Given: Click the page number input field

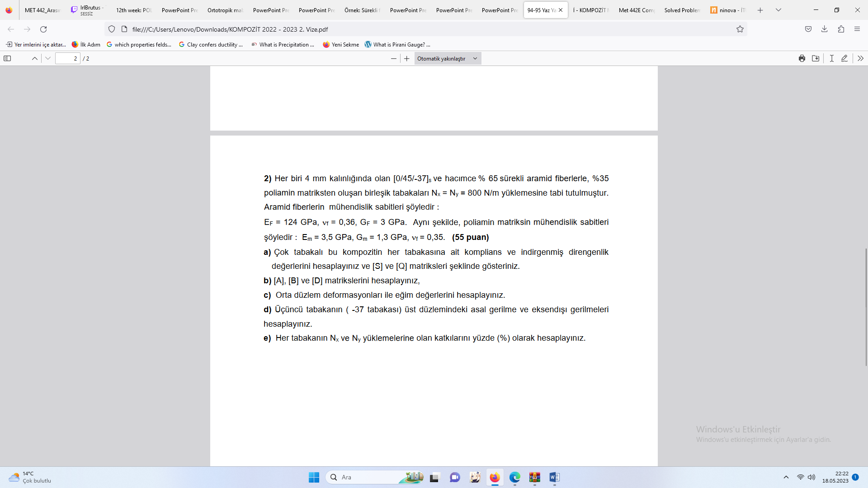Looking at the screenshot, I should 68,58.
